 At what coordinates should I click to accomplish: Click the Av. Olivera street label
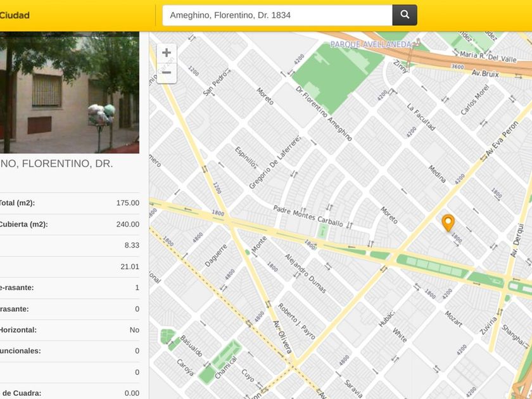coord(282,337)
